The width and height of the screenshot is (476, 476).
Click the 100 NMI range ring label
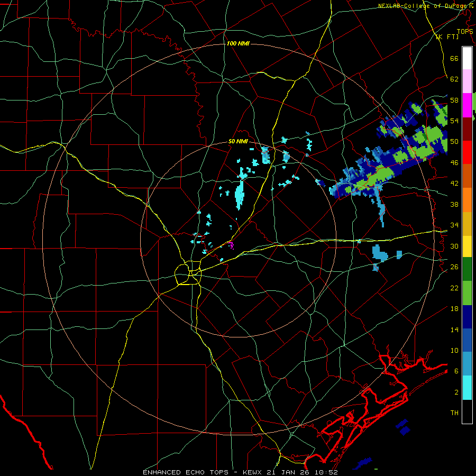point(238,43)
